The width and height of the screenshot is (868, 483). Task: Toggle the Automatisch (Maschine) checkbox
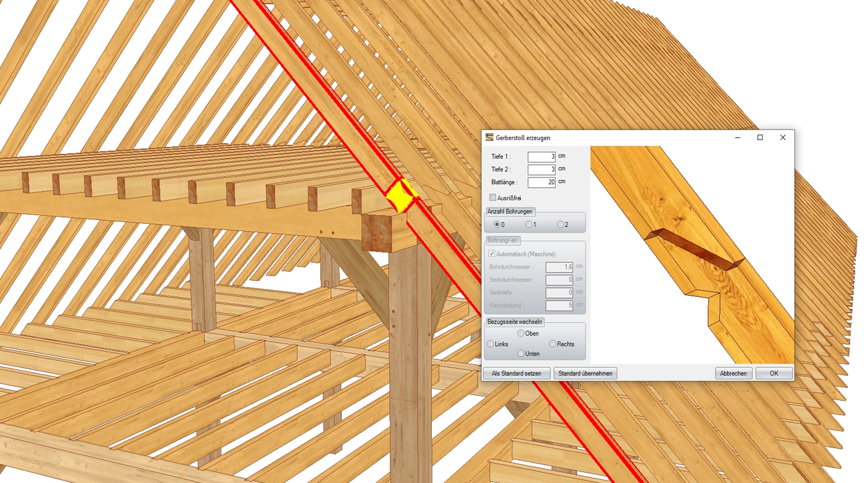492,254
